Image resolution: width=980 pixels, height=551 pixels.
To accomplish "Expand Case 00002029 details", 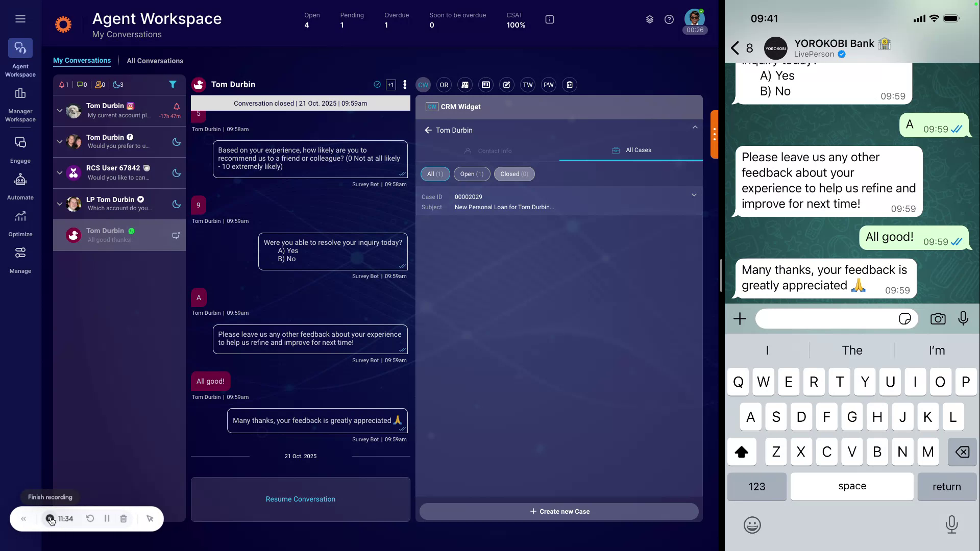I will (694, 195).
